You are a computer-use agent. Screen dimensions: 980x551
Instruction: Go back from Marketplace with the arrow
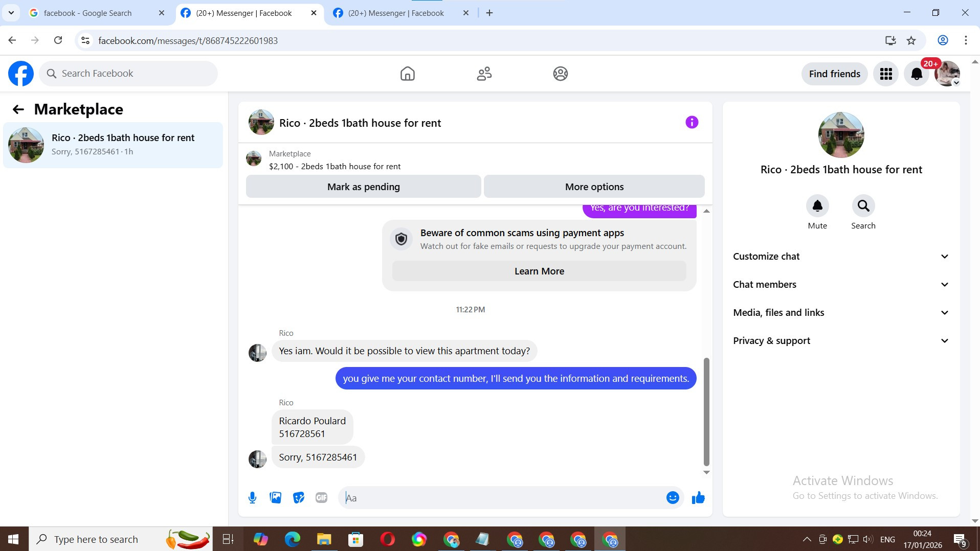pos(18,109)
